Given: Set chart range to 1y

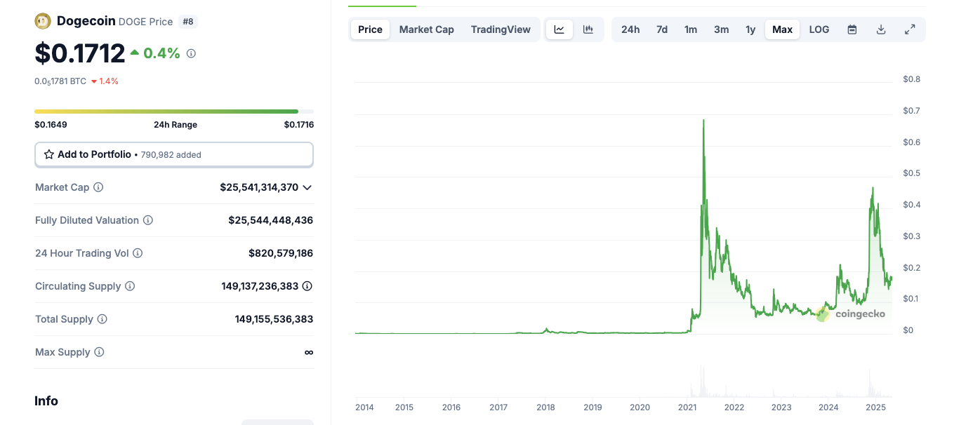Looking at the screenshot, I should 750,29.
